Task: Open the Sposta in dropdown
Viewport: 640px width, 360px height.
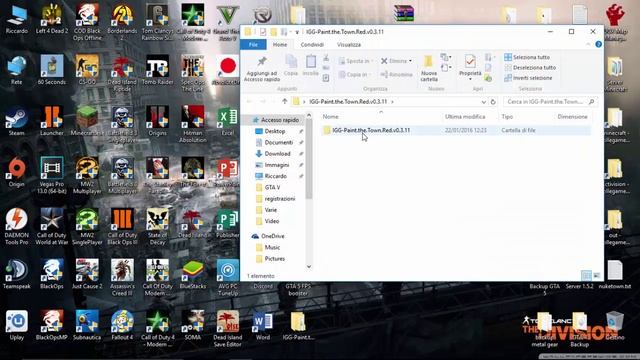Action: click(356, 61)
